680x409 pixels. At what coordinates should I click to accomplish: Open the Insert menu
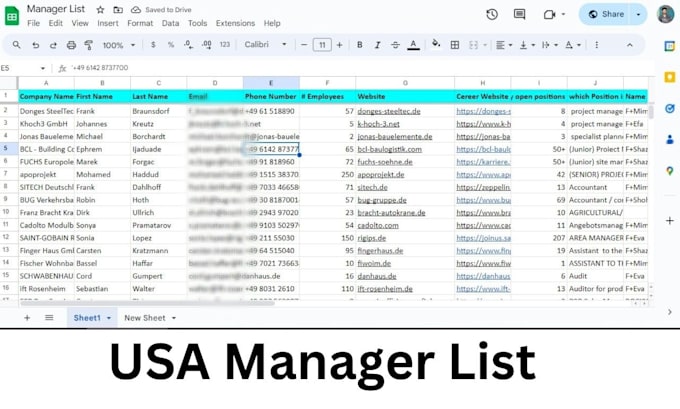(108, 23)
